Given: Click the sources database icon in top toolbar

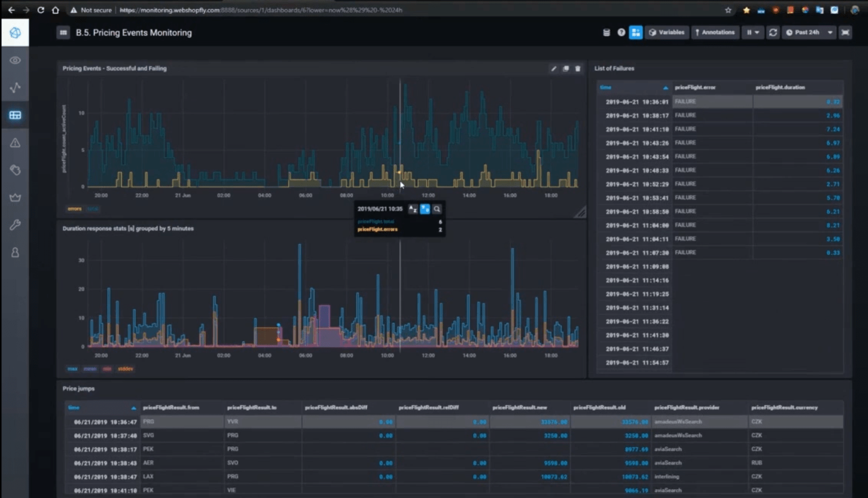Looking at the screenshot, I should click(606, 32).
